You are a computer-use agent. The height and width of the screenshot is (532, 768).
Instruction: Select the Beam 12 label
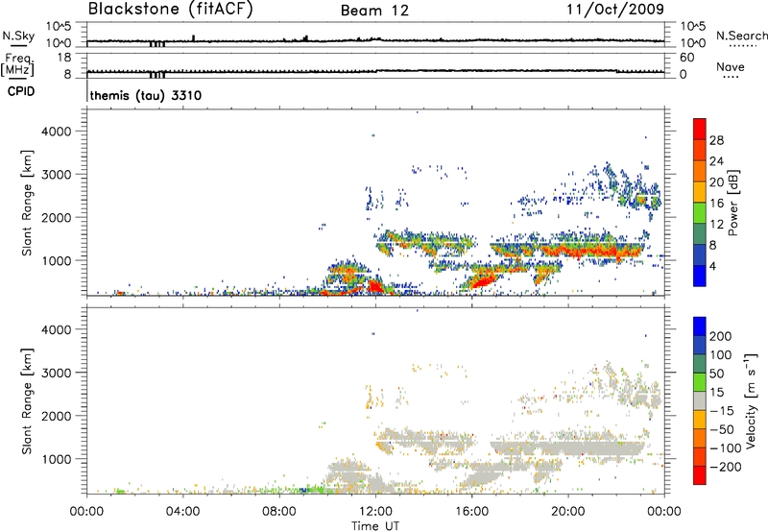pyautogui.click(x=374, y=11)
